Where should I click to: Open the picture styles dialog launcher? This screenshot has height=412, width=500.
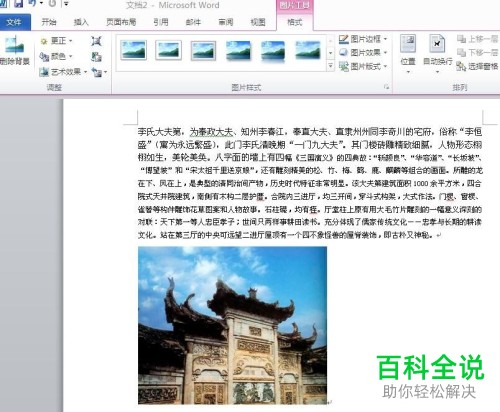(x=386, y=87)
